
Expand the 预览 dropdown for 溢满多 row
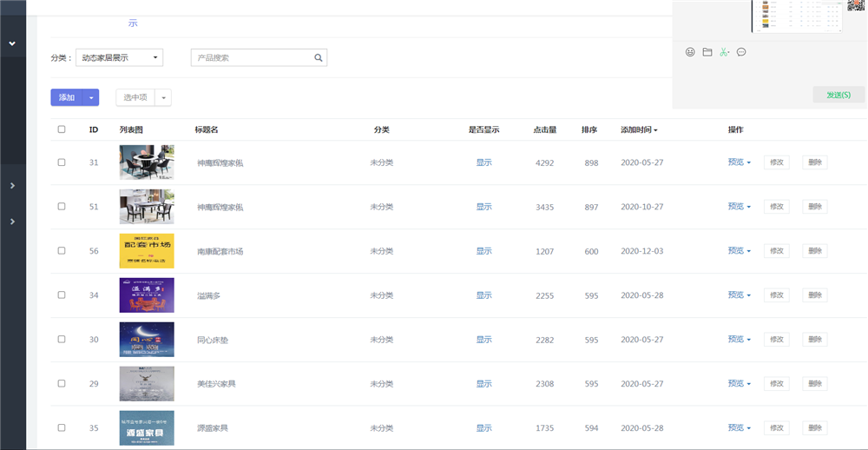pos(740,295)
